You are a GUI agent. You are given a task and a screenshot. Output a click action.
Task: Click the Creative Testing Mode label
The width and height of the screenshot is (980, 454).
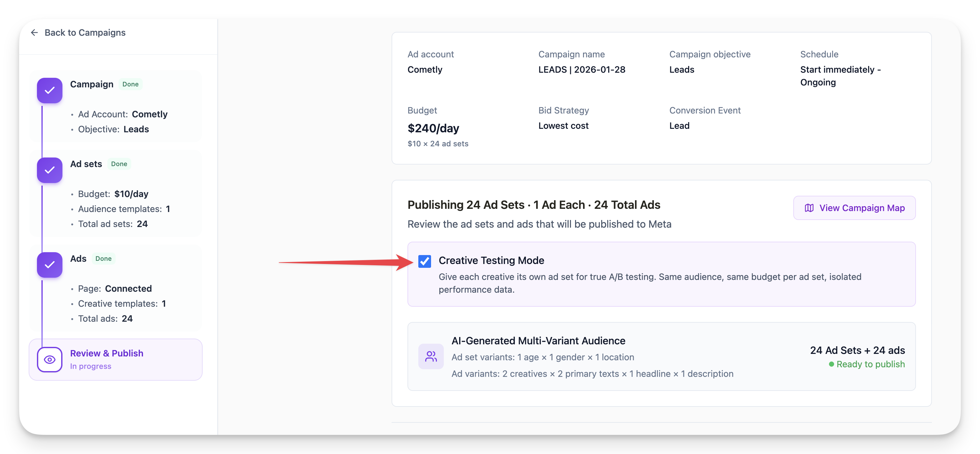tap(491, 261)
